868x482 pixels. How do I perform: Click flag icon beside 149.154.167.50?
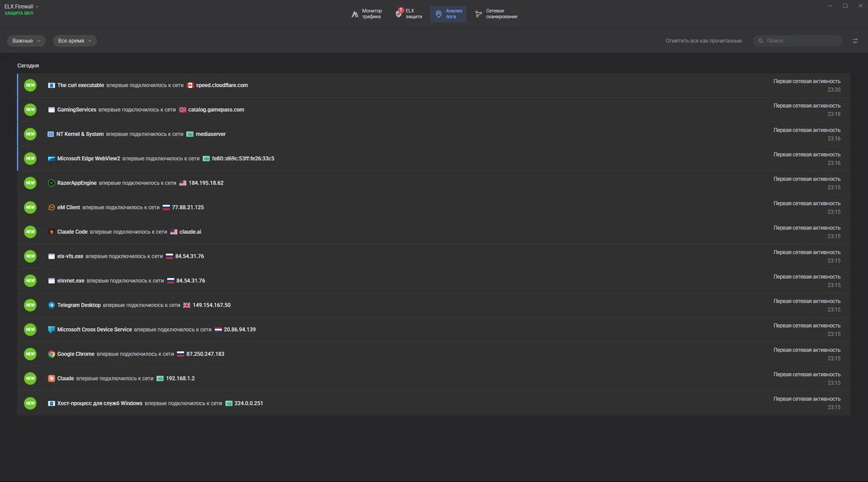(187, 305)
